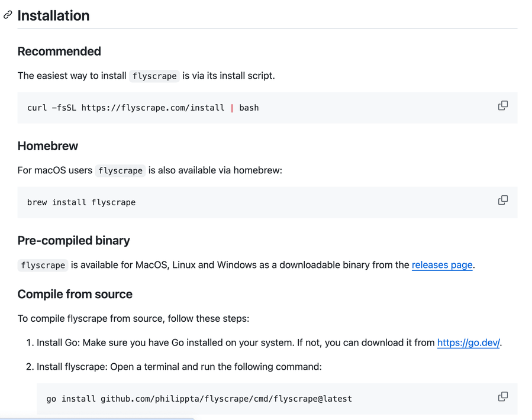The height and width of the screenshot is (420, 532).
Task: Copy the curl install script command
Action: click(503, 106)
